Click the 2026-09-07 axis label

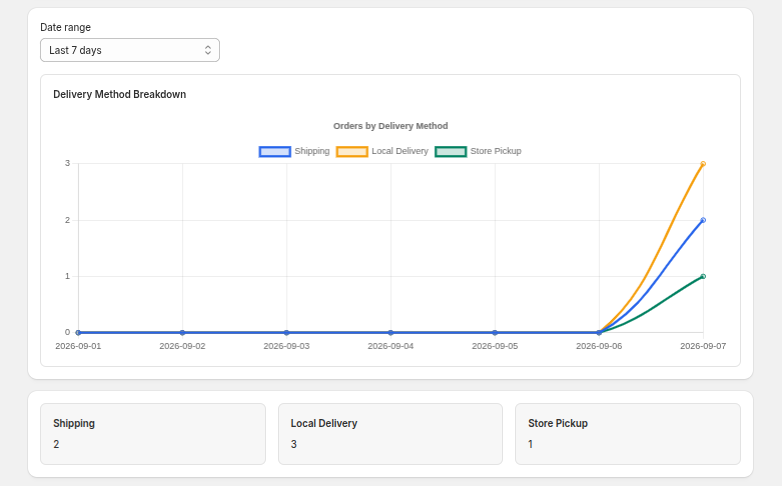(x=703, y=346)
